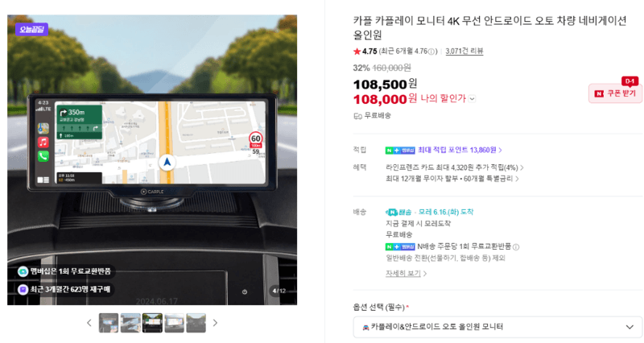Expand the 나의 할인가 discount chevron

[473, 98]
